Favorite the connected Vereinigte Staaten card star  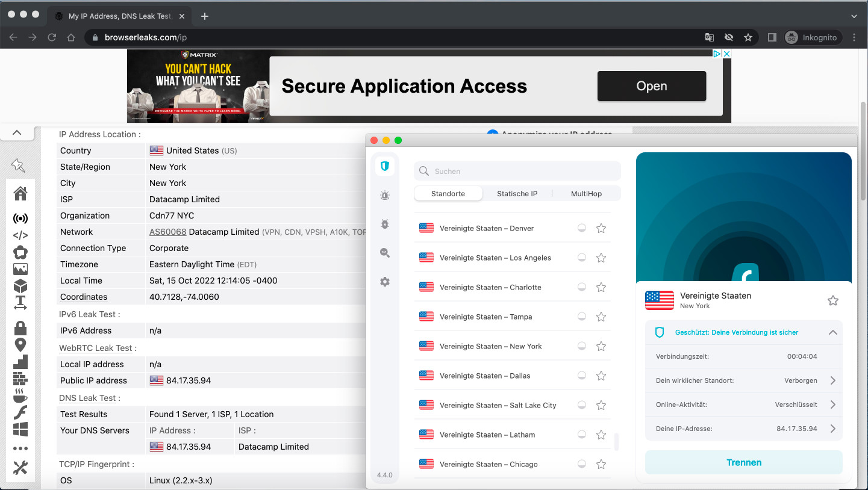coord(833,300)
